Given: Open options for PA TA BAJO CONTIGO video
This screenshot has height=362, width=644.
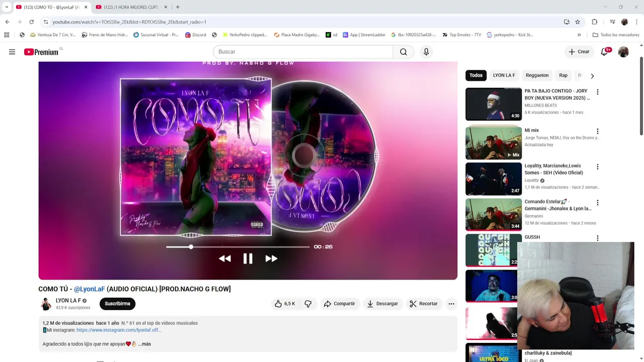Looking at the screenshot, I should pos(597,92).
